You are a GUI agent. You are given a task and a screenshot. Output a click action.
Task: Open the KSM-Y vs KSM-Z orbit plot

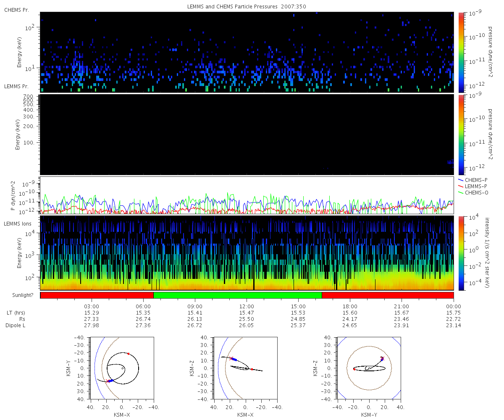pos(369,368)
